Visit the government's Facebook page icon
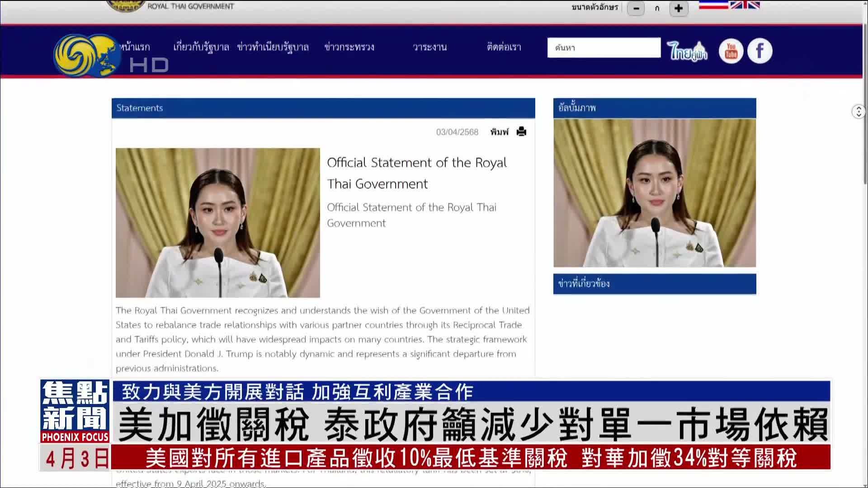 759,51
